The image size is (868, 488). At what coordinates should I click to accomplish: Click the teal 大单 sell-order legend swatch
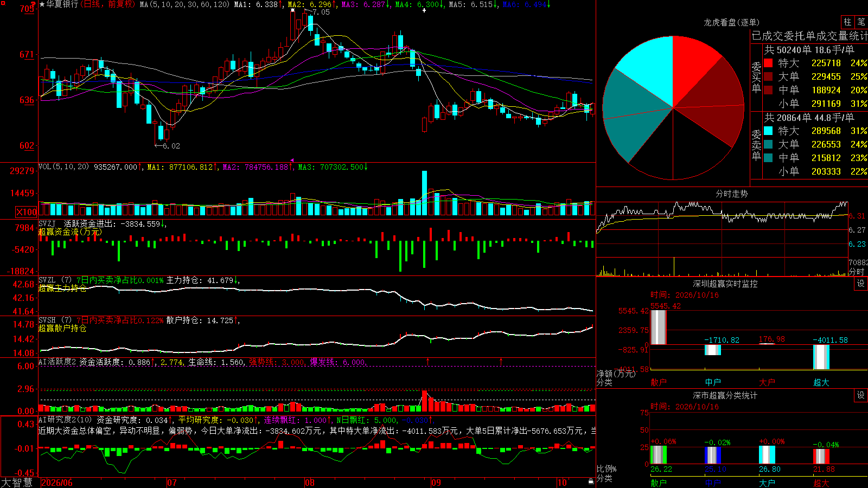[768, 144]
